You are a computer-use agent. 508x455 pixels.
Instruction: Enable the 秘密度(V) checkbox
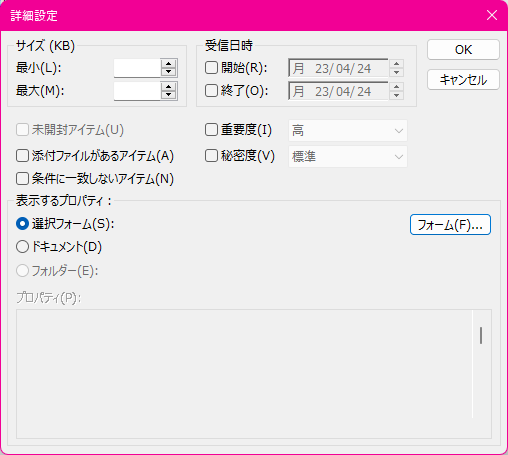point(211,156)
